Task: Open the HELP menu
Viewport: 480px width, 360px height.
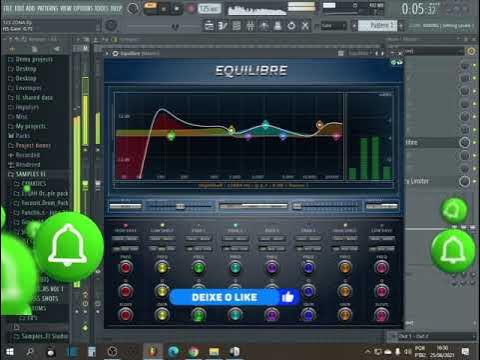Action: (116, 8)
